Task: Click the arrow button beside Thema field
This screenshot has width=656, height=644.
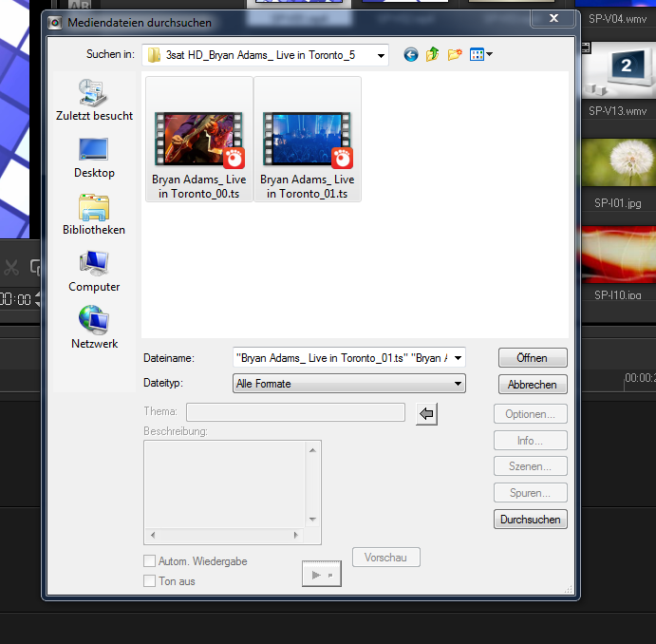Action: coord(426,414)
